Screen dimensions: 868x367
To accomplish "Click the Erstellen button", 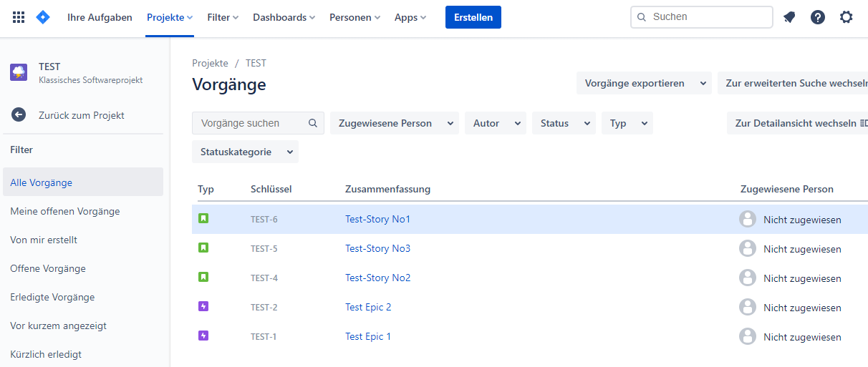I will (473, 17).
